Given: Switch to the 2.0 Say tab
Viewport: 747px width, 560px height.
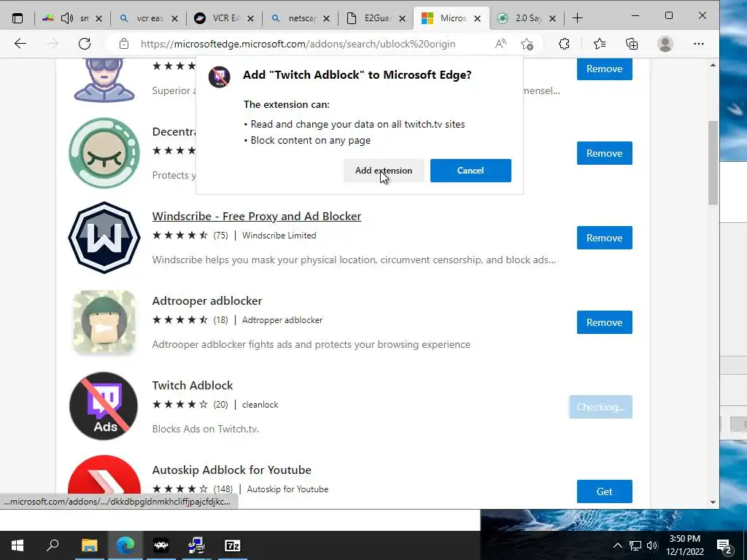Looking at the screenshot, I should [526, 18].
